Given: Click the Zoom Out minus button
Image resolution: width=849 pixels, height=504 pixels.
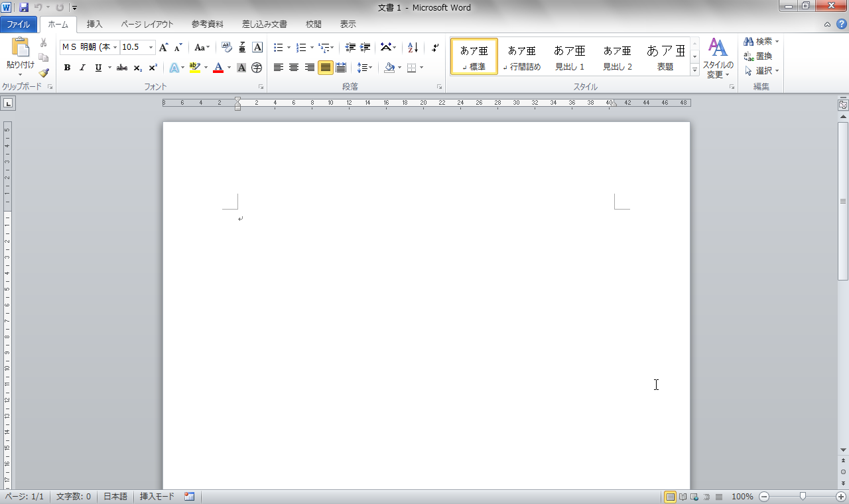Looking at the screenshot, I should 764,496.
